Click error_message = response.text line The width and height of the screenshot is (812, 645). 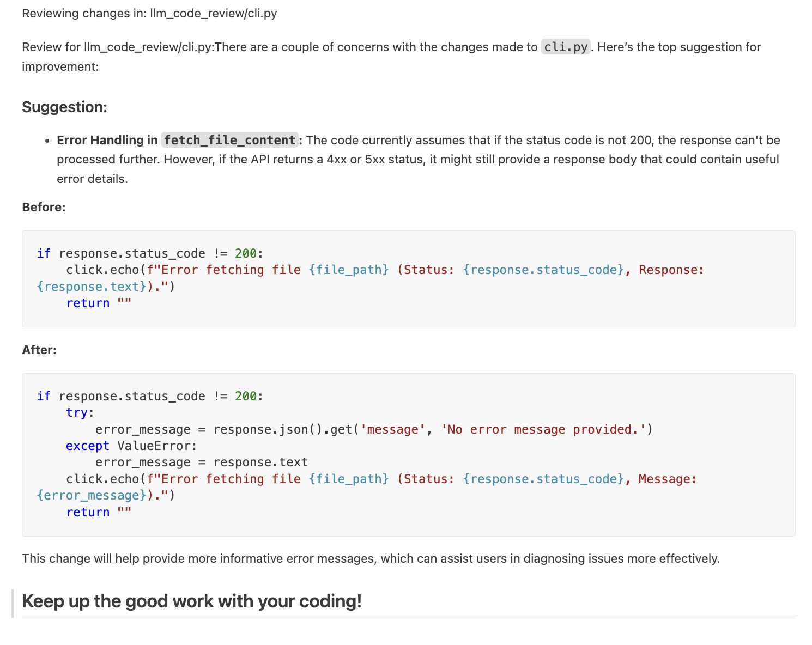[201, 462]
